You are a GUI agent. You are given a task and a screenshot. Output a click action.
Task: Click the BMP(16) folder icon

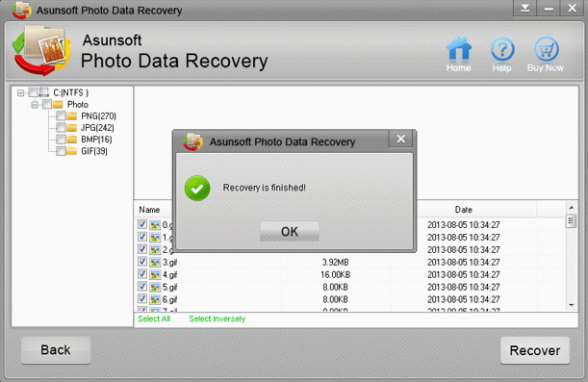click(71, 140)
